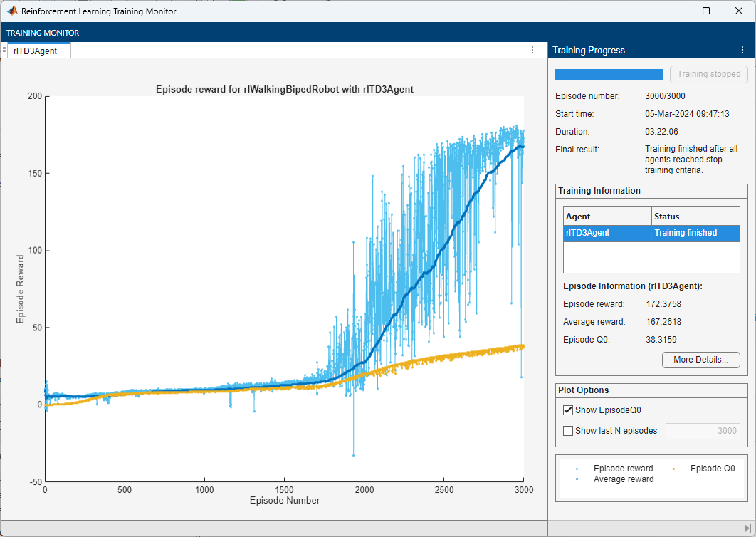
Task: Select the rlTD3Agent document tab
Action: (36, 51)
